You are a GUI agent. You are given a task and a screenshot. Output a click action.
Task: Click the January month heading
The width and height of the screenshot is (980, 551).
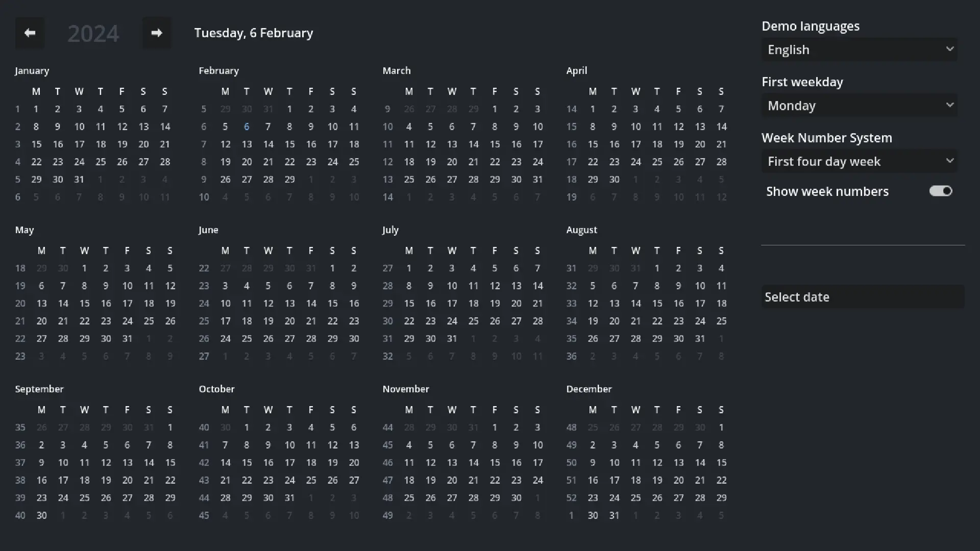click(x=32, y=71)
